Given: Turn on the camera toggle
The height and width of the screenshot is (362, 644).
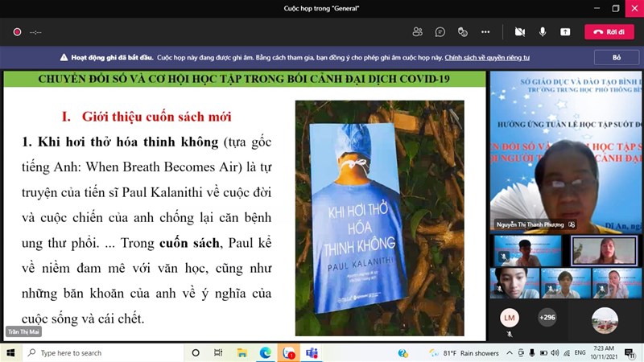Looking at the screenshot, I should 520,32.
